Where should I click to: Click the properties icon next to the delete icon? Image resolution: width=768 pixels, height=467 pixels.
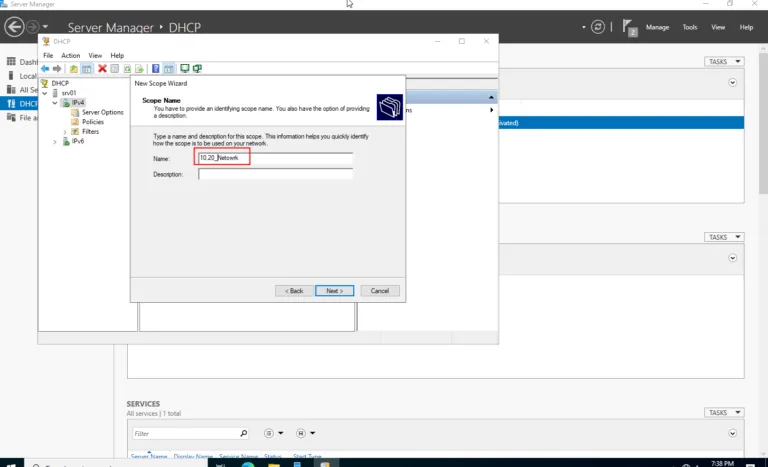click(x=115, y=69)
